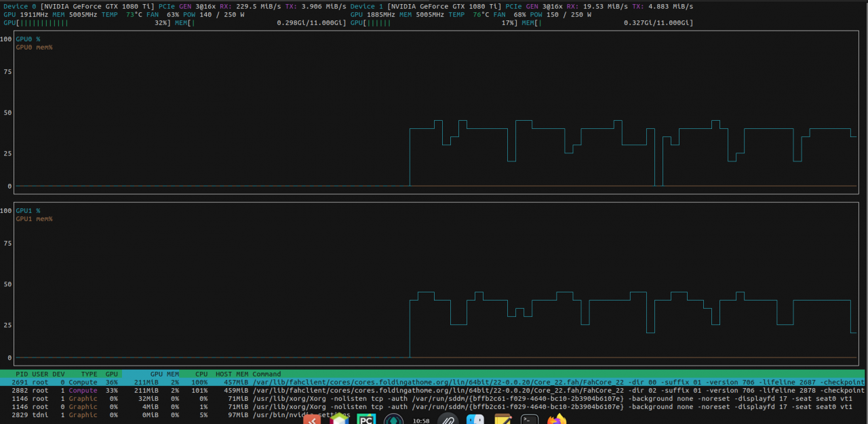868x424 pixels.
Task: Click the GPU1 % legend label
Action: 28,211
